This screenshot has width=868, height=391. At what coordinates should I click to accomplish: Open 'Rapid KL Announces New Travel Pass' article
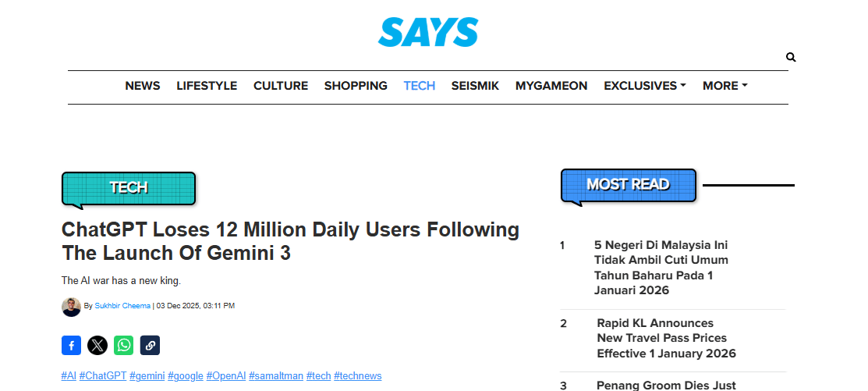(667, 338)
